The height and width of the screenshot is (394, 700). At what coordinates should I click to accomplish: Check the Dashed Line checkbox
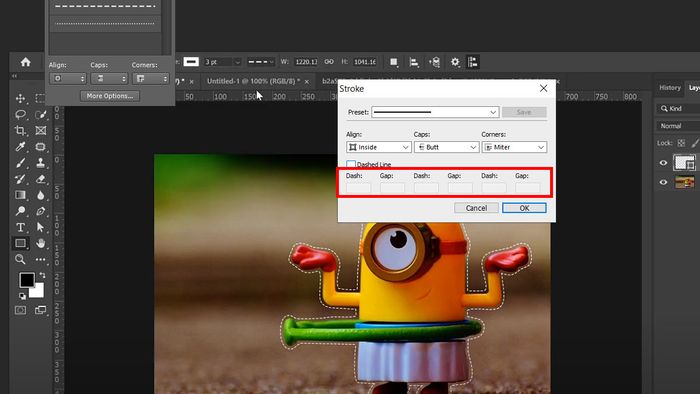[x=351, y=164]
